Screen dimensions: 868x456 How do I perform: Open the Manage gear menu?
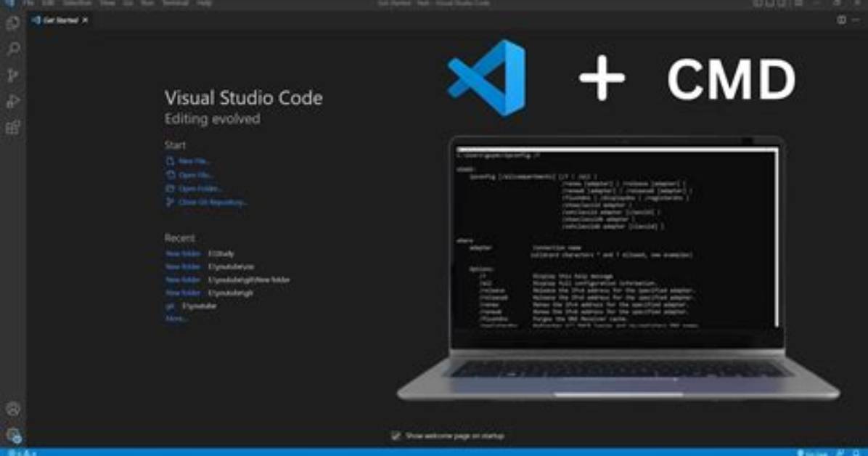point(13,435)
